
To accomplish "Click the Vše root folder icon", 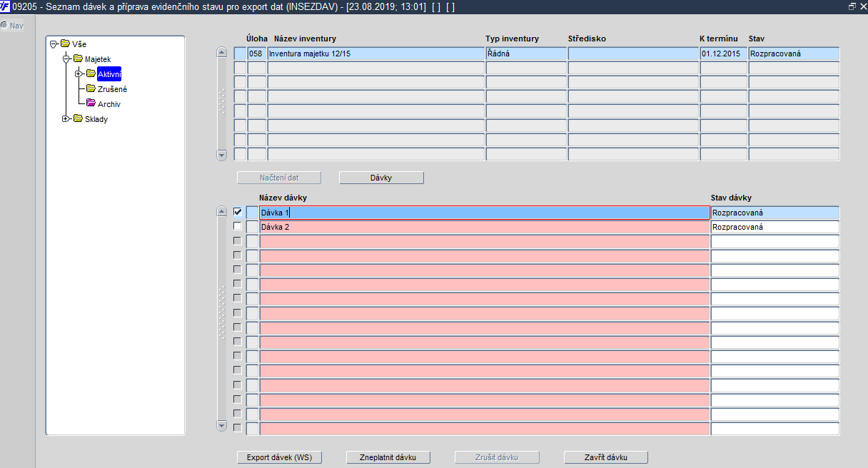I will [65, 44].
